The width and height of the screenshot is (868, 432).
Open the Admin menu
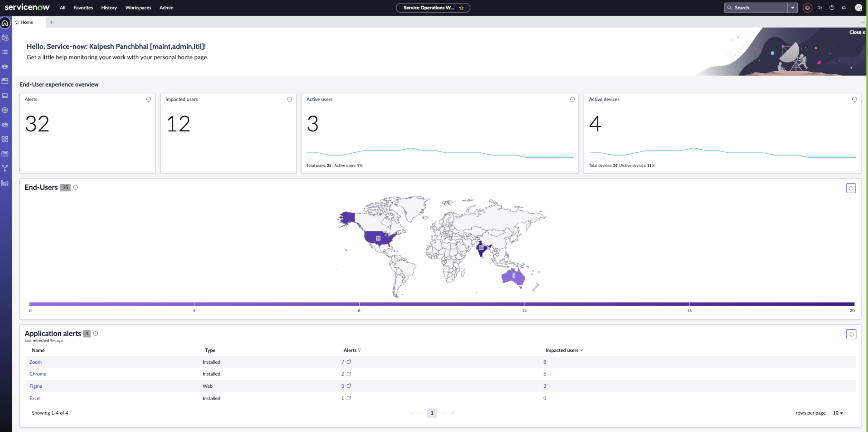tap(166, 8)
